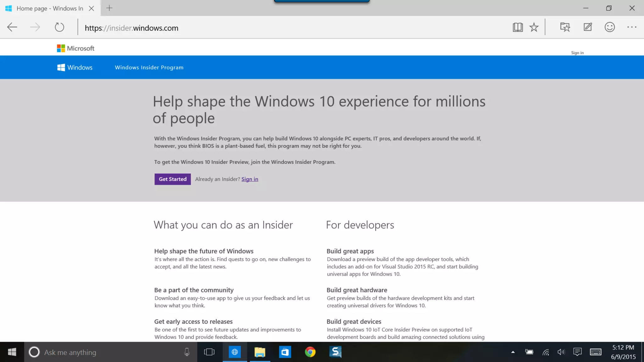The image size is (644, 362).
Task: Click Cortana 'Ask me anything' search box
Action: (110, 352)
